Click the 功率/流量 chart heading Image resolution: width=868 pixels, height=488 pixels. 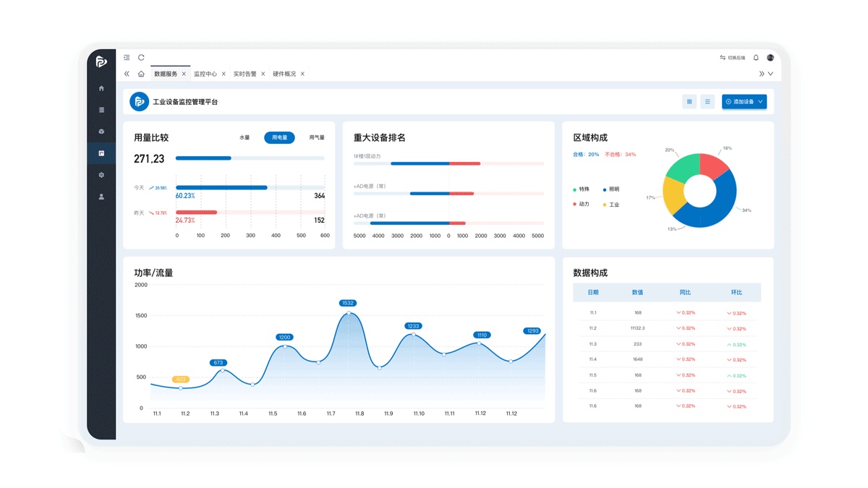153,273
